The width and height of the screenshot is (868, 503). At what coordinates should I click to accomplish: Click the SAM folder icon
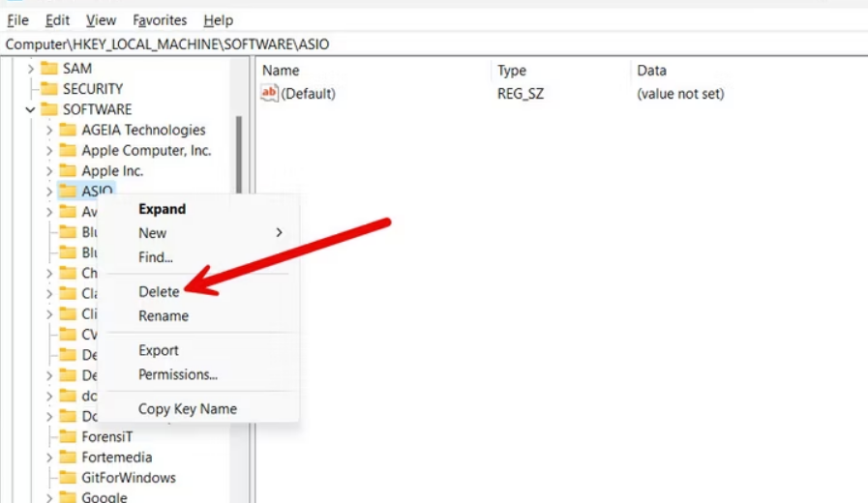[48, 69]
